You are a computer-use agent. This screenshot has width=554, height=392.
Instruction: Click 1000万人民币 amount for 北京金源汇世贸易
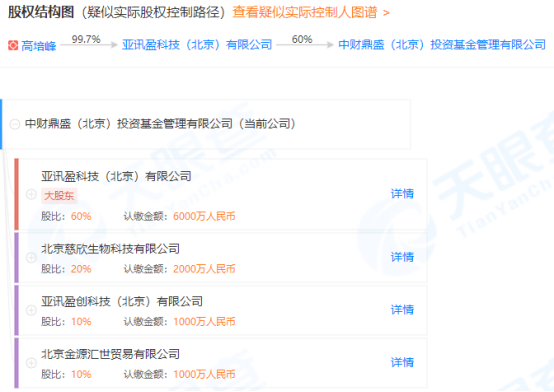[204, 374]
